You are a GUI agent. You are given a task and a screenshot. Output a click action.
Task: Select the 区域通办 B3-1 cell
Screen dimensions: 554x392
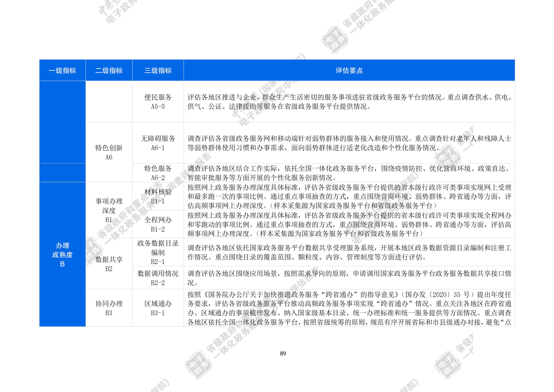pos(158,308)
